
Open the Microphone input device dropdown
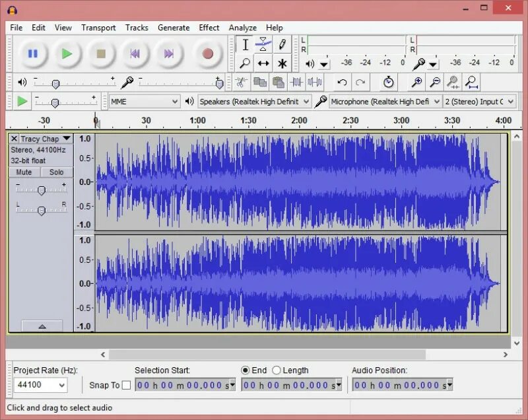(x=385, y=102)
